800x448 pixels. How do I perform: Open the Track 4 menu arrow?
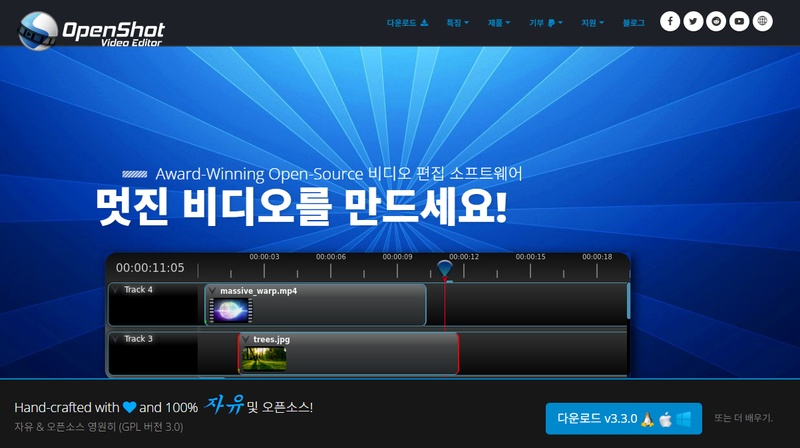116,290
